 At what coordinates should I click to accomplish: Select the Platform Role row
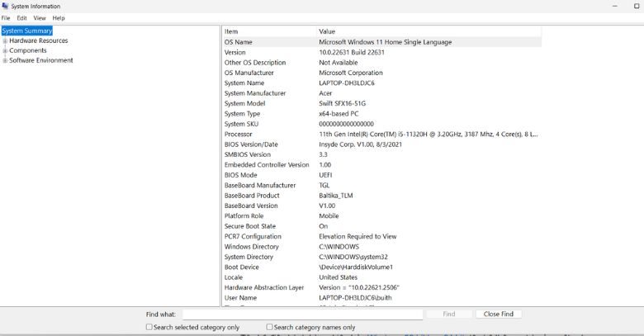[x=382, y=216]
